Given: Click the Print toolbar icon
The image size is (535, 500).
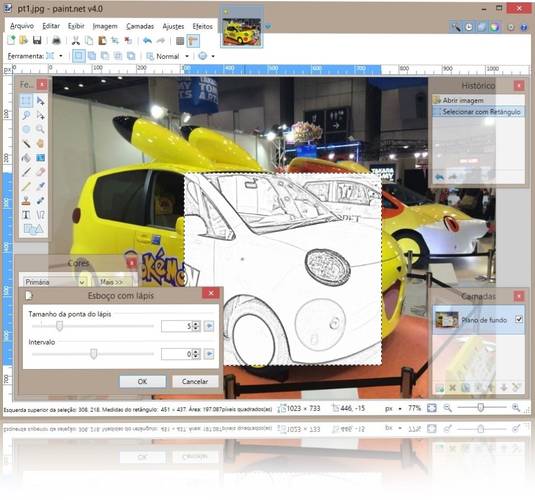Looking at the screenshot, I should [x=56, y=41].
